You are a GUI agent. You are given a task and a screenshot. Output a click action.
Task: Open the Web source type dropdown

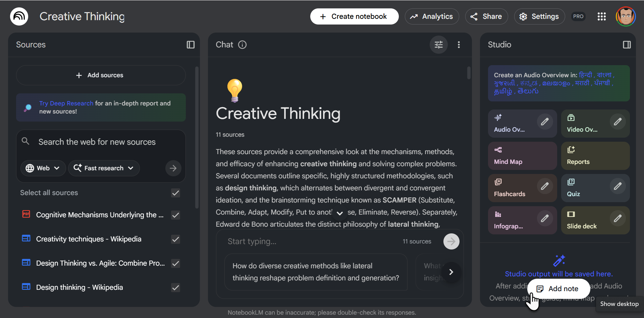click(43, 168)
